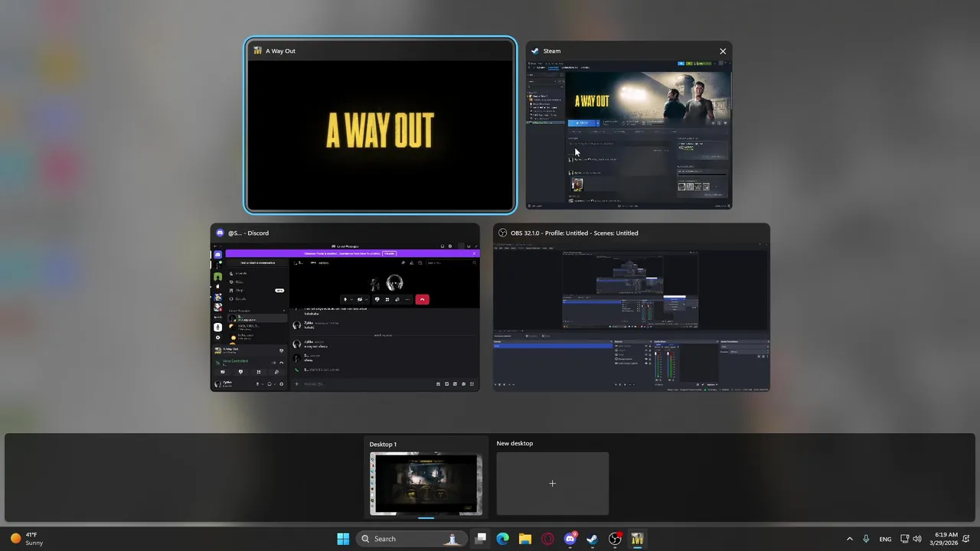Open the Windows Start menu

coord(343,539)
